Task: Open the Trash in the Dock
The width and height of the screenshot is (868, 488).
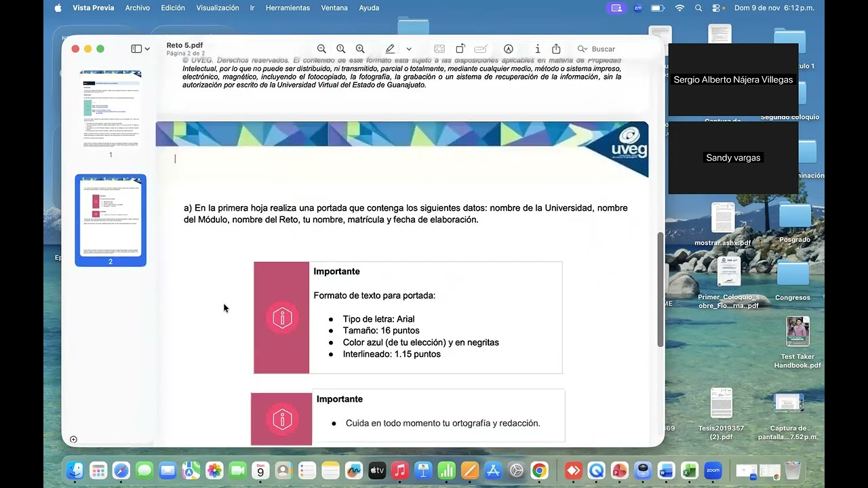Action: (792, 470)
